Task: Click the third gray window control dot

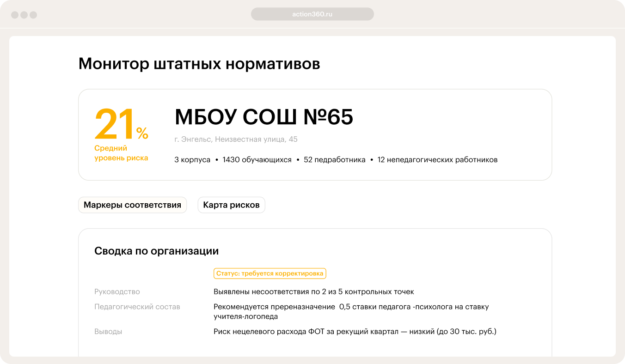Action: coord(33,15)
